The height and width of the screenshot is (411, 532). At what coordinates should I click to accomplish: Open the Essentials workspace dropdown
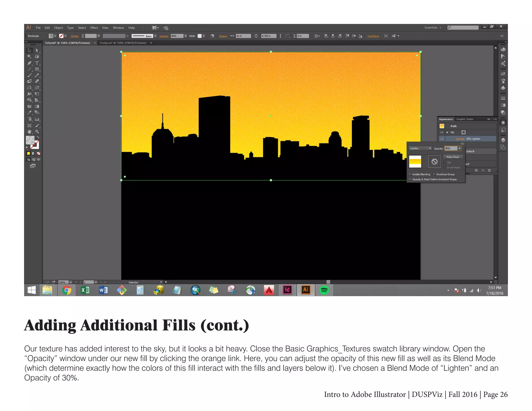[433, 28]
